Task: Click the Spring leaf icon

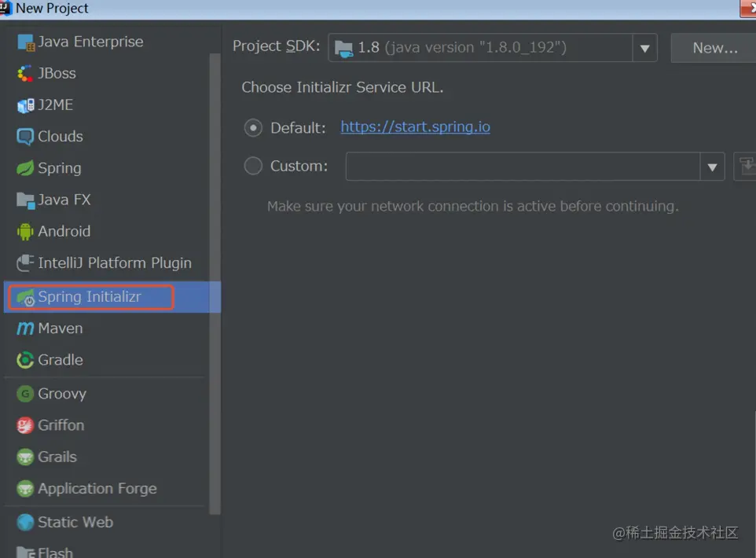Action: [25, 168]
